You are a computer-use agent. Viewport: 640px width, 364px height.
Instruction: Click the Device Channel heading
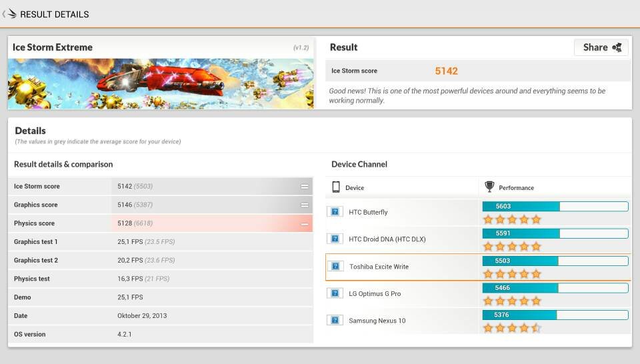point(359,164)
